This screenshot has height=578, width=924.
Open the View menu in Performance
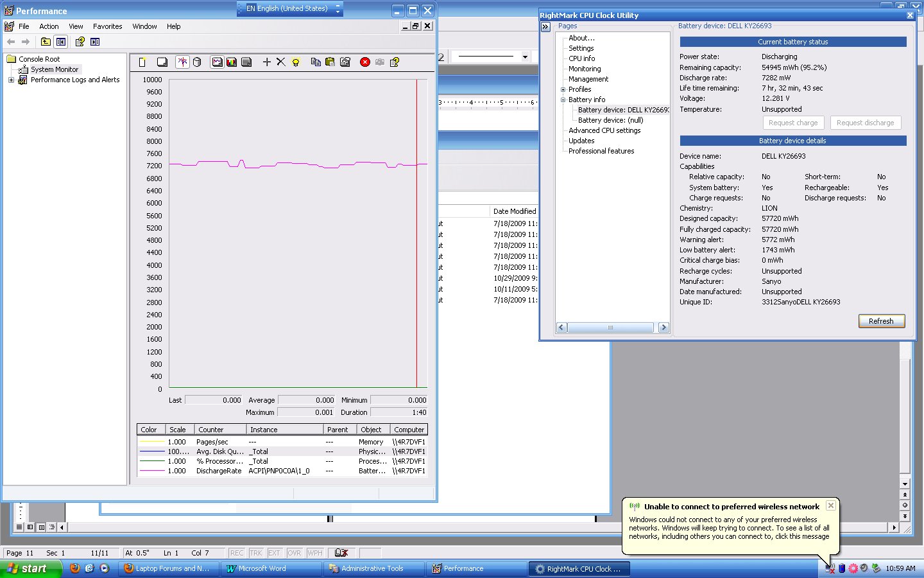click(76, 26)
